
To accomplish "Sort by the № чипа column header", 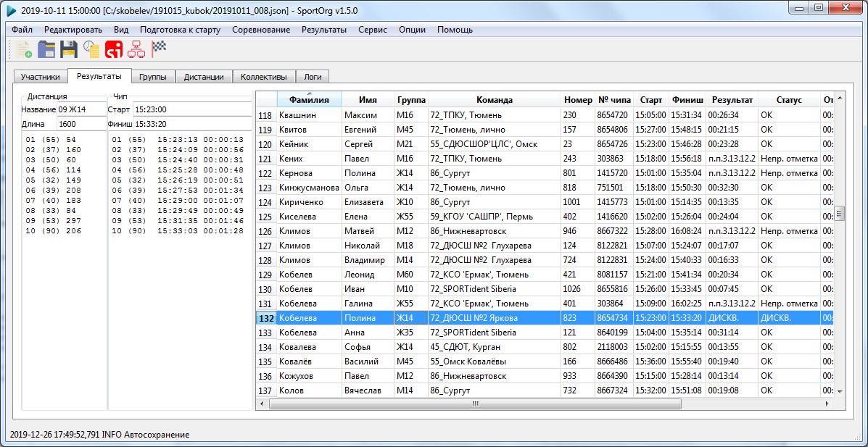I will click(614, 100).
